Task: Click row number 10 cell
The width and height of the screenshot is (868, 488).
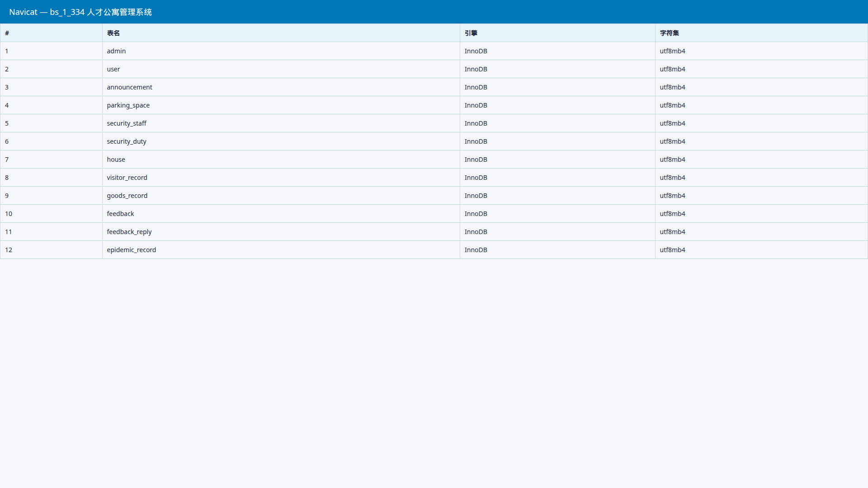Action: coord(51,214)
